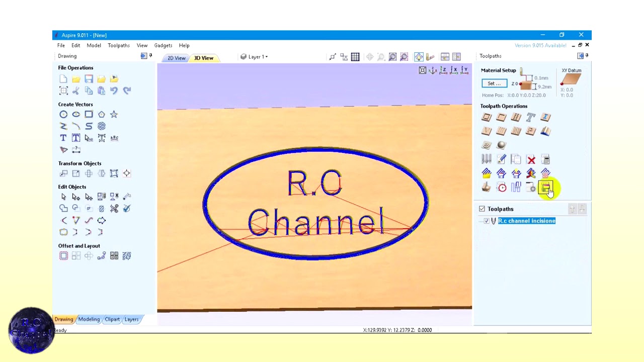Create a V-Carve toolpath
Viewport: 644px width, 362px height.
pos(486,131)
